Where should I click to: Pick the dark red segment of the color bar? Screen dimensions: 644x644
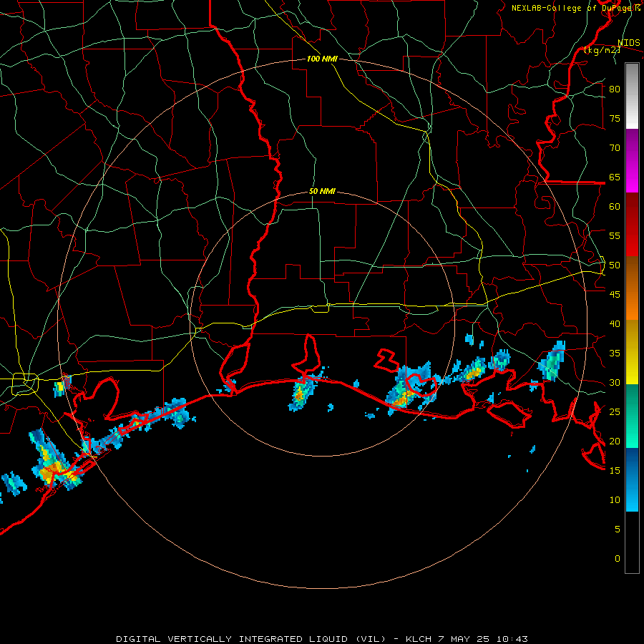(632, 224)
